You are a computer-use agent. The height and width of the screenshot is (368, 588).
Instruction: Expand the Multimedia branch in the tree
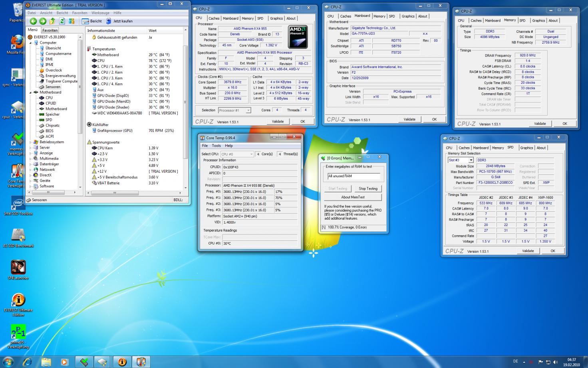31,159
